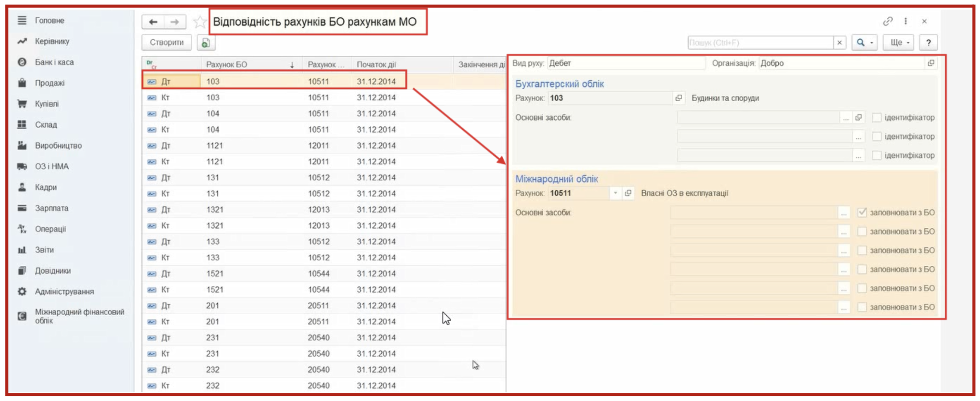The width and height of the screenshot is (980, 401).
Task: Click the Рахунок … column header
Action: coord(327,64)
